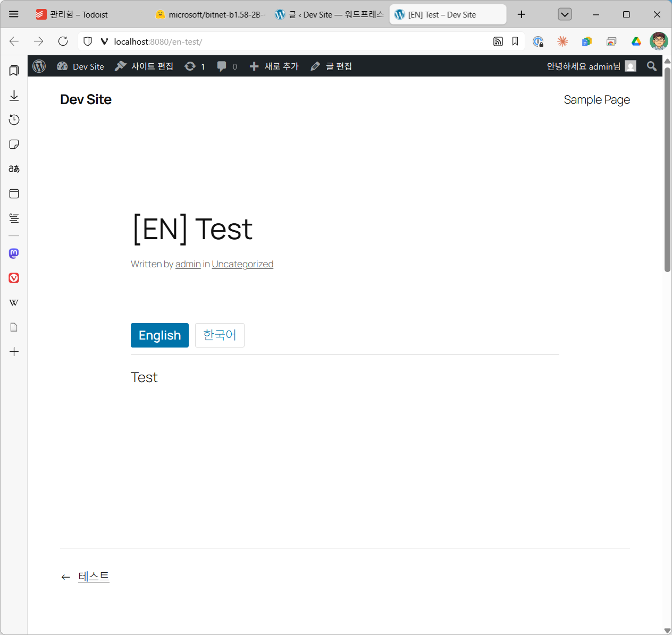Image resolution: width=672 pixels, height=635 pixels.
Task: Open the previous post link 테스트
Action: (94, 577)
